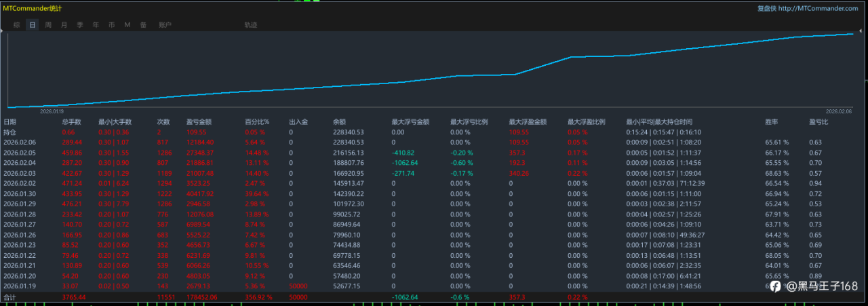
Task: Select the 2026.01.30 date row
Action: pyautogui.click(x=20, y=193)
